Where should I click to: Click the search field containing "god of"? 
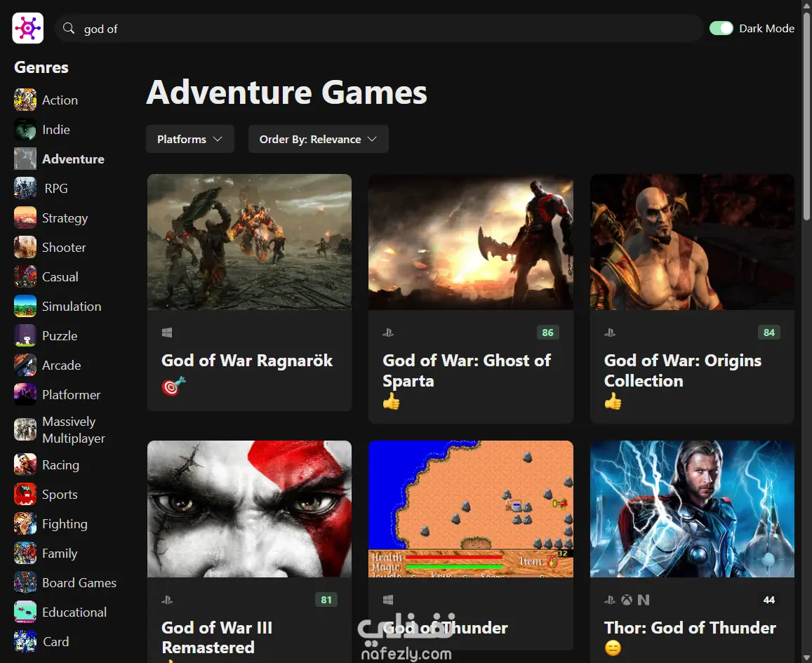[x=379, y=29]
